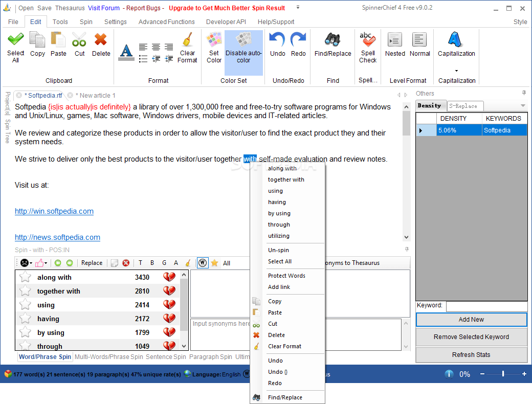
Task: Click the Replace button in spin toolbar
Action: tap(92, 263)
